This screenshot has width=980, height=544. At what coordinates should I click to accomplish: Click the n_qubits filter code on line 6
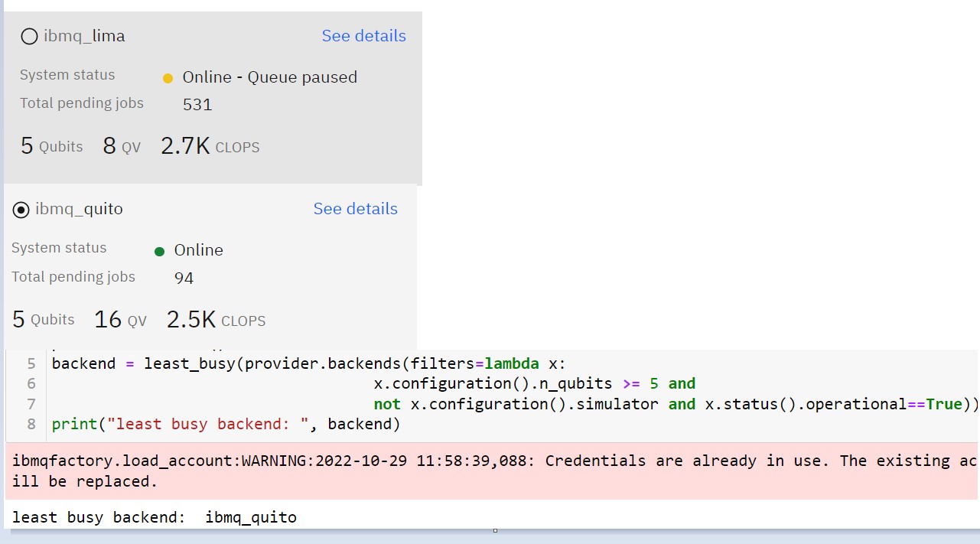click(x=535, y=383)
